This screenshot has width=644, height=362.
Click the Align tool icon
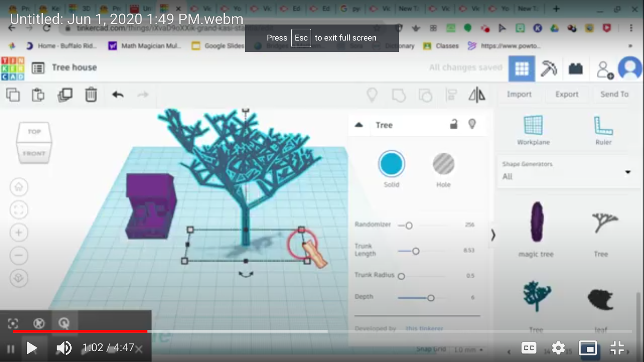point(451,95)
